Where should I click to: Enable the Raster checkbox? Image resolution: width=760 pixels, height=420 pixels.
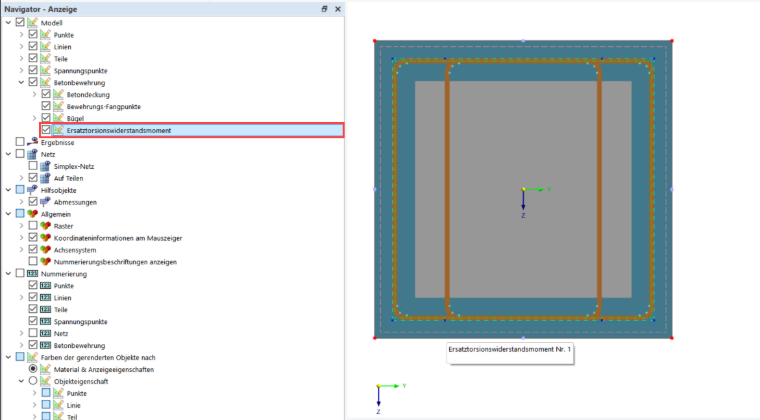click(x=33, y=225)
